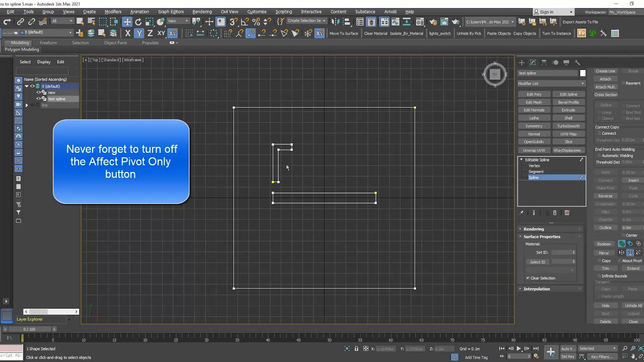Activate the Select and Move tool

[127, 22]
